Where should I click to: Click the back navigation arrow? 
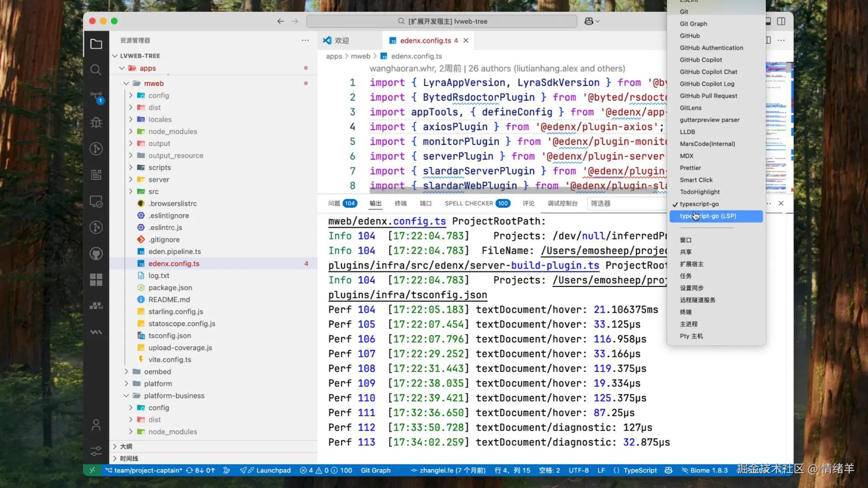[x=280, y=21]
